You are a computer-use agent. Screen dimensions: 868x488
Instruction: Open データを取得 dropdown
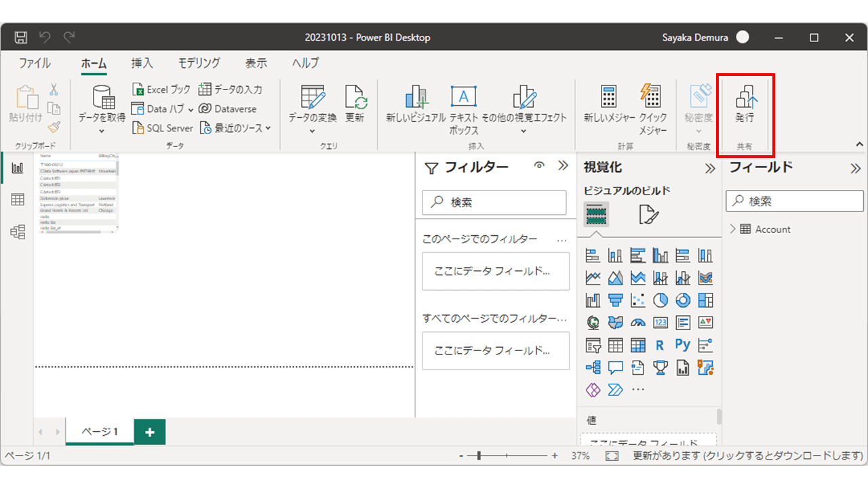point(102,130)
